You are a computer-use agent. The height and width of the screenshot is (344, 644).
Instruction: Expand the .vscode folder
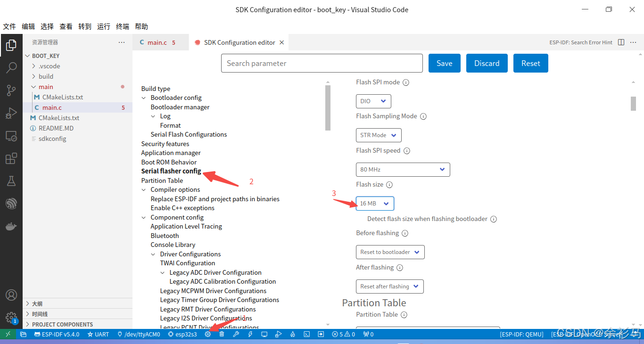33,66
